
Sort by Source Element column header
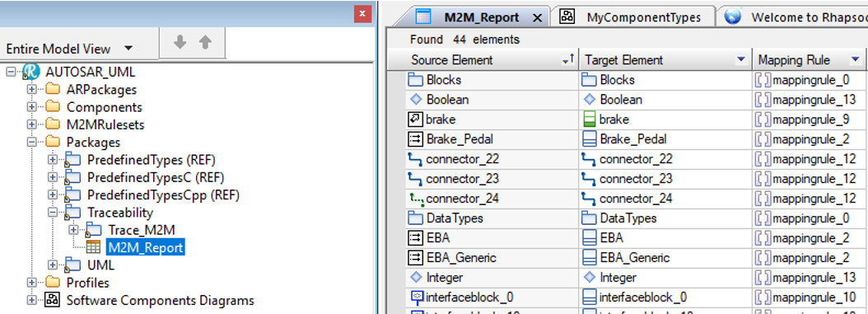483,60
